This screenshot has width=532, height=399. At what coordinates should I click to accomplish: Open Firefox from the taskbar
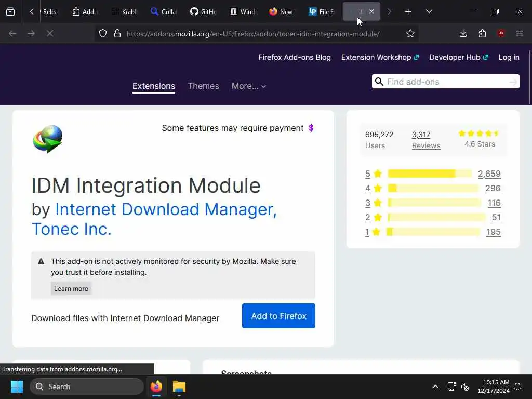[156, 387]
